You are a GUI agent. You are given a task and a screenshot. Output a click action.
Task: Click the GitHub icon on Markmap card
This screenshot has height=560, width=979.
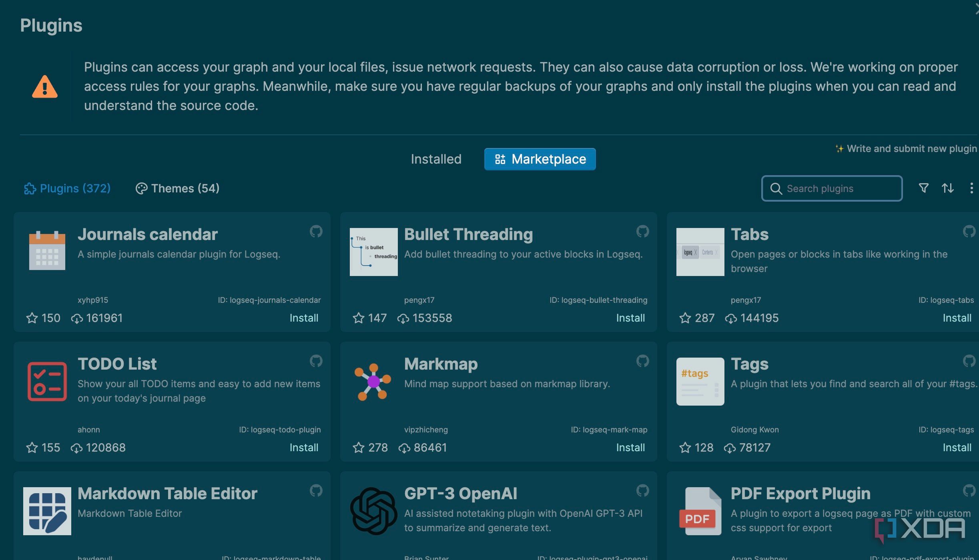[x=642, y=361]
